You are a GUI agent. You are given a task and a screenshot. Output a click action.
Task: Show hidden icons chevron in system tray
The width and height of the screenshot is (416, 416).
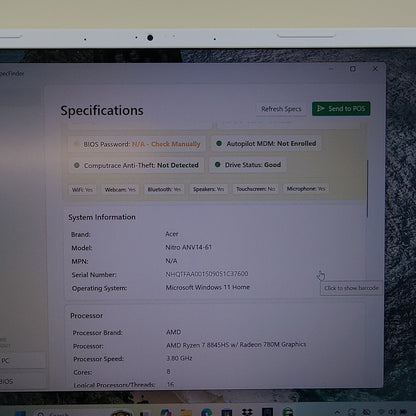(337, 413)
